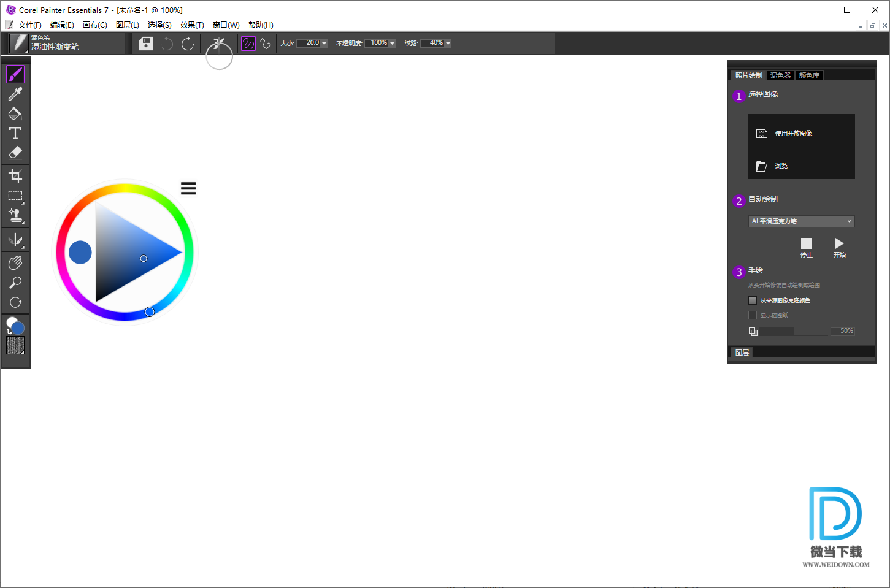Click the document window restore button

[872, 25]
